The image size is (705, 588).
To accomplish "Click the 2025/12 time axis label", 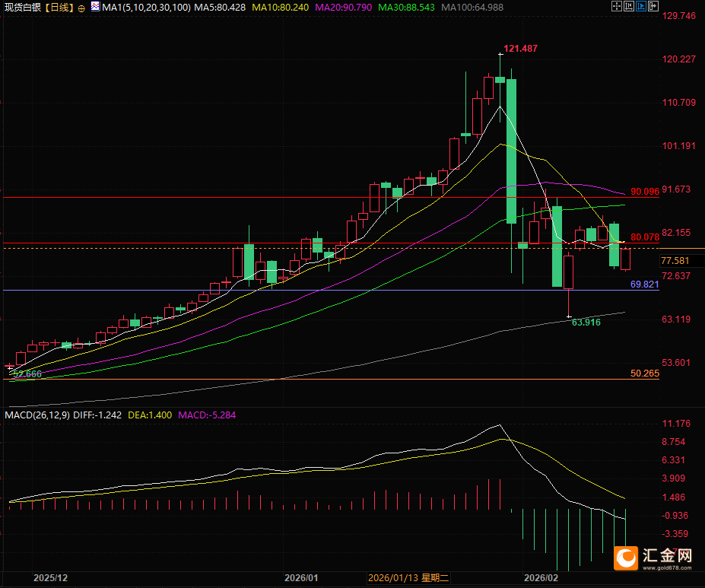I will [50, 577].
